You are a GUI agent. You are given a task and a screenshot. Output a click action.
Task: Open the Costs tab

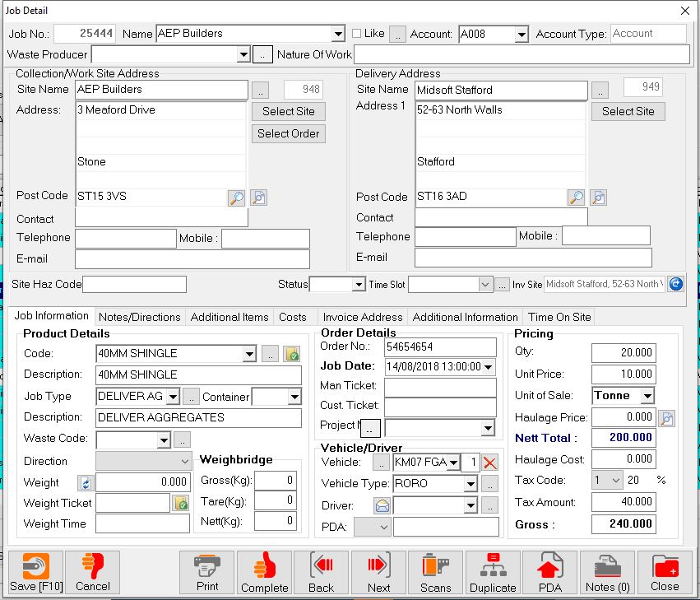point(293,317)
